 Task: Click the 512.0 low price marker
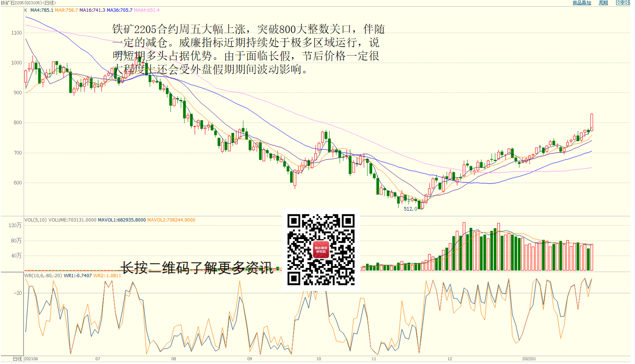pyautogui.click(x=410, y=209)
